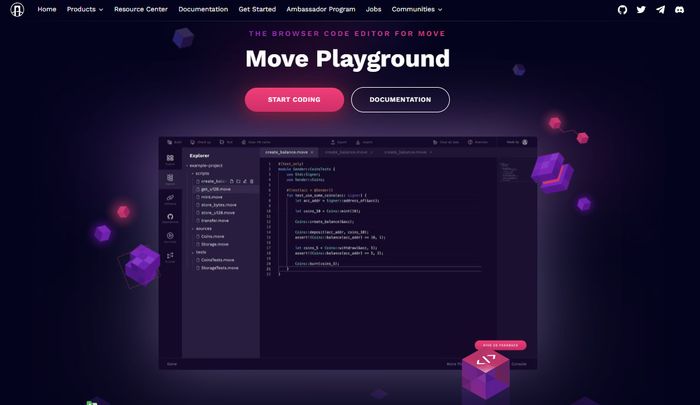
Task: Go to the Home nav link
Action: [x=47, y=9]
